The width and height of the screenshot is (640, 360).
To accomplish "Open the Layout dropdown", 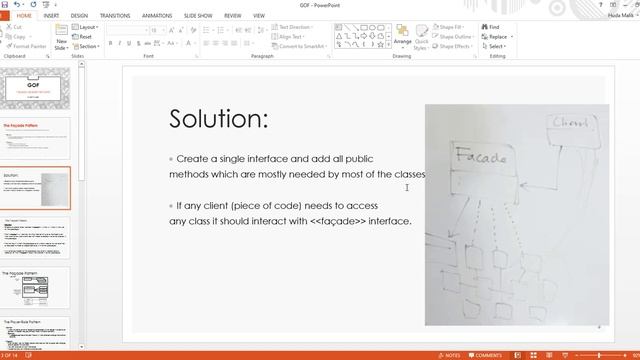I will click(85, 27).
